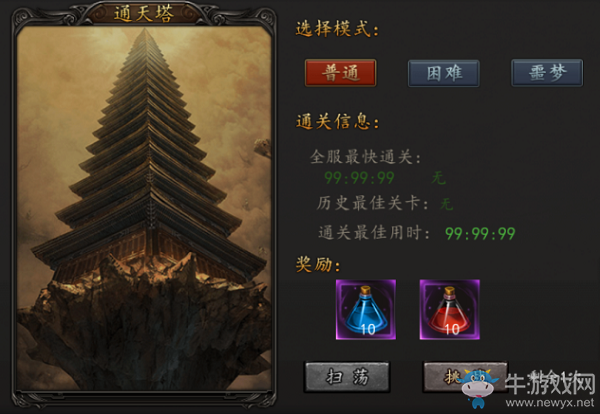Click the pagoda tower artwork
600x414 pixels.
(144, 209)
